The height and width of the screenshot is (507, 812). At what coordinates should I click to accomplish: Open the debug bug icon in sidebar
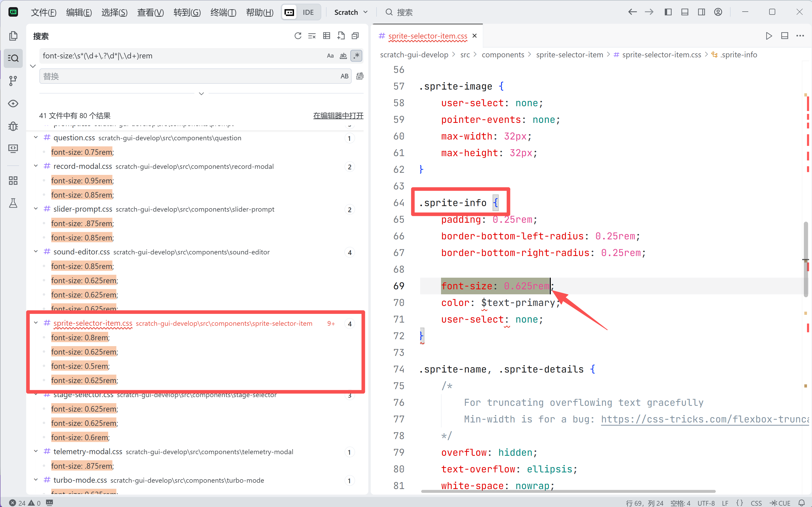click(x=13, y=126)
